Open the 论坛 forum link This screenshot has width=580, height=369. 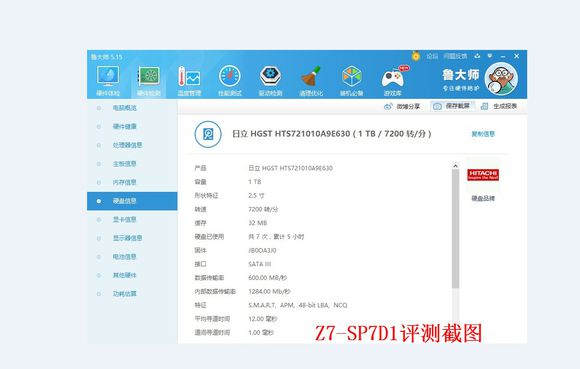432,56
